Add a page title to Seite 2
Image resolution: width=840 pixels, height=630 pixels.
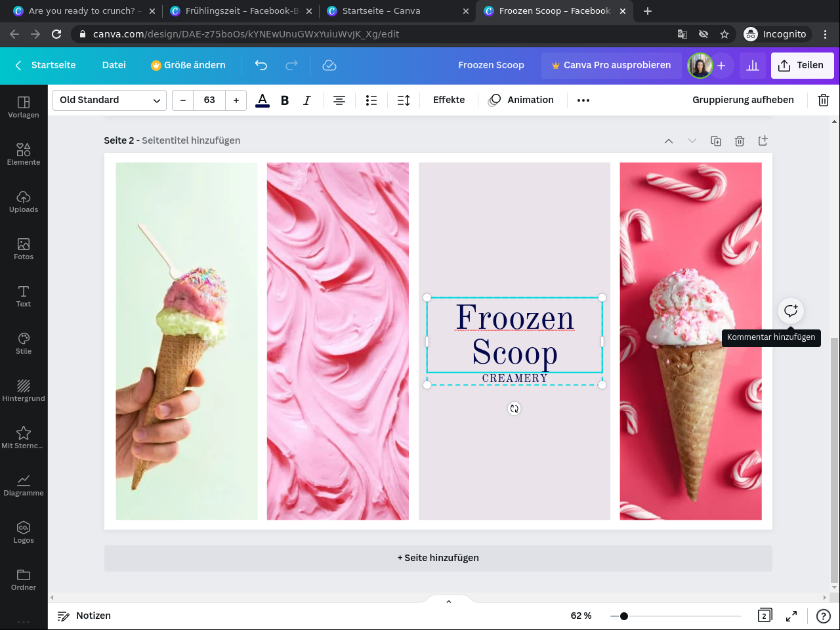(191, 140)
